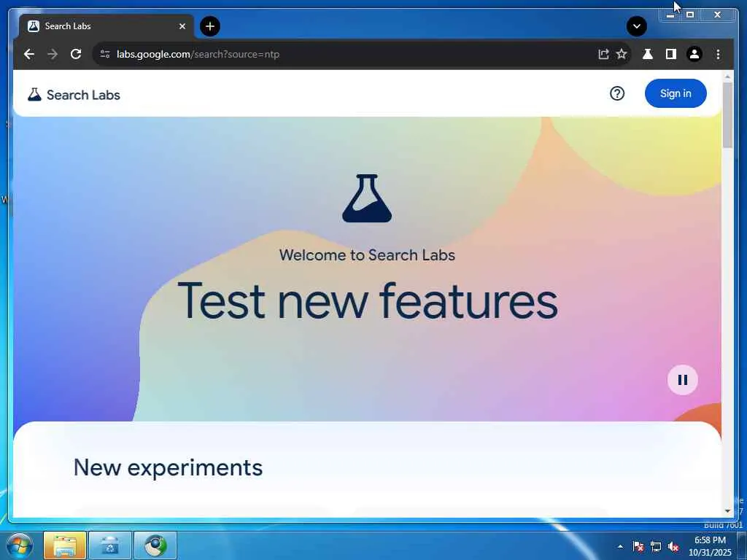Click the network tray icon
The width and height of the screenshot is (747, 560).
click(656, 546)
